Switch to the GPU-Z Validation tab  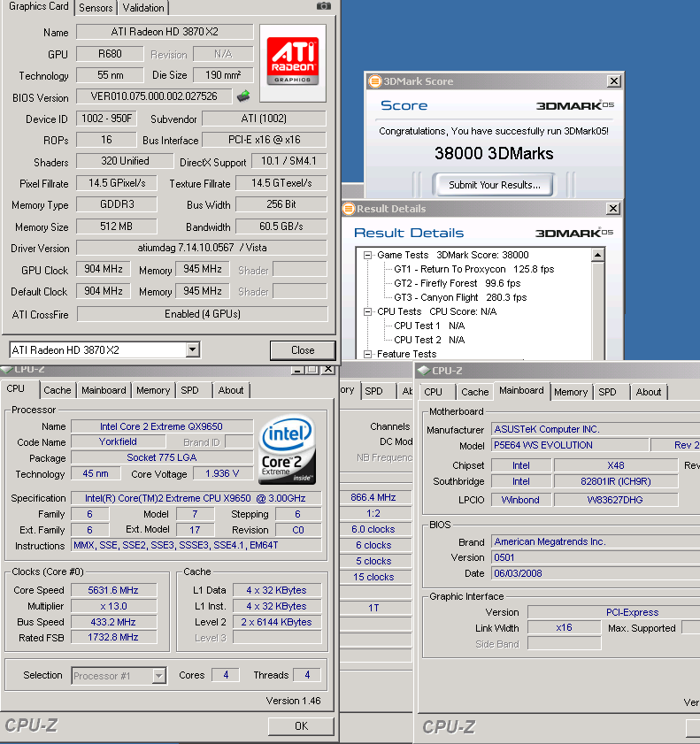tap(143, 8)
